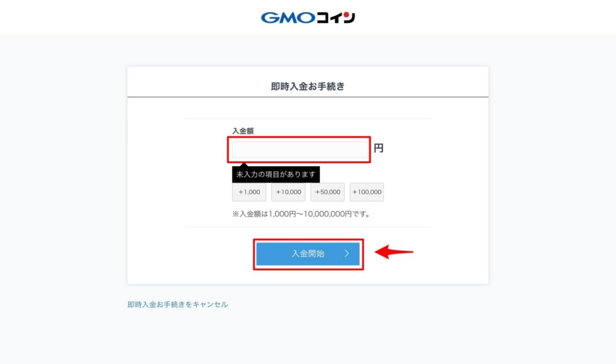Click the chevron arrow on 入金開始 button

(x=346, y=253)
